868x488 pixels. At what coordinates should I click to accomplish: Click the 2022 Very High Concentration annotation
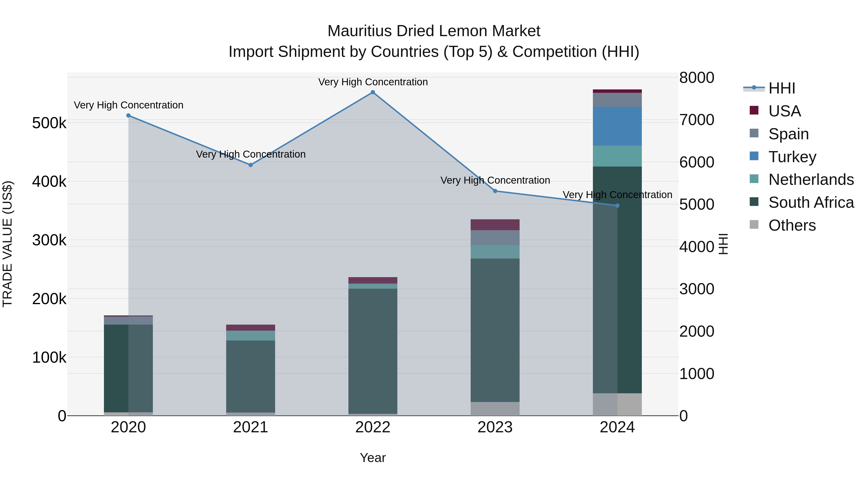coord(373,82)
